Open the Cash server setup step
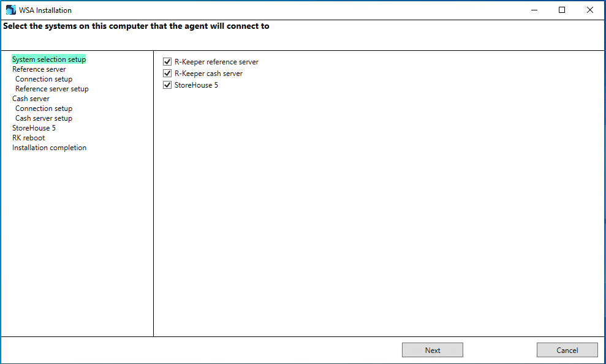Image resolution: width=606 pixels, height=364 pixels. tap(44, 118)
